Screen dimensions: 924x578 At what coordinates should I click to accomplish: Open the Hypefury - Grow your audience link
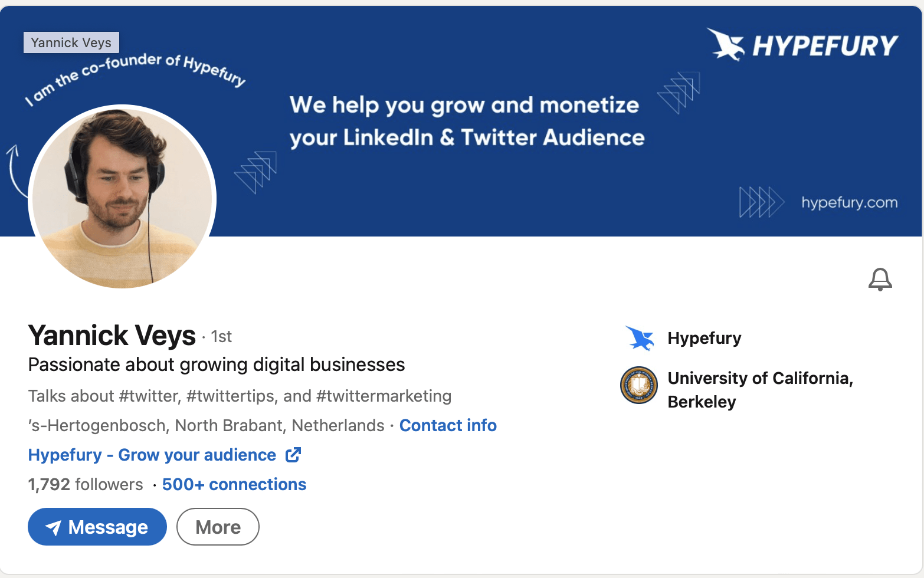(x=151, y=455)
